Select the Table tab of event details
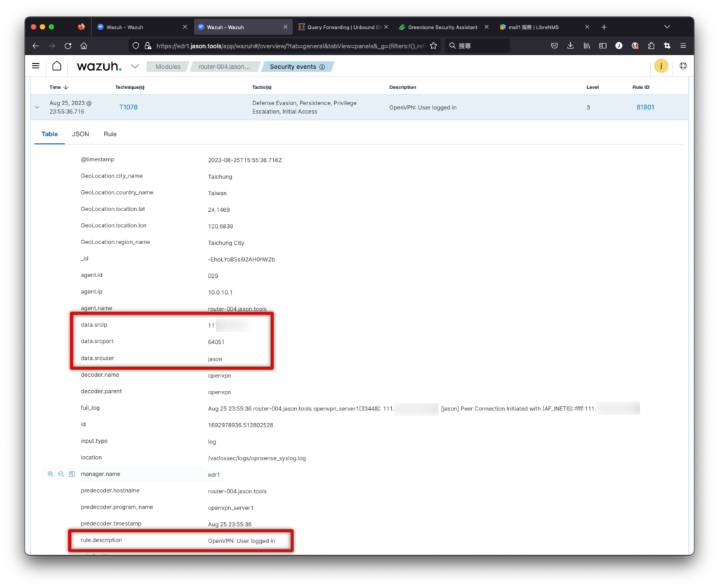This screenshot has width=719, height=588. click(50, 134)
